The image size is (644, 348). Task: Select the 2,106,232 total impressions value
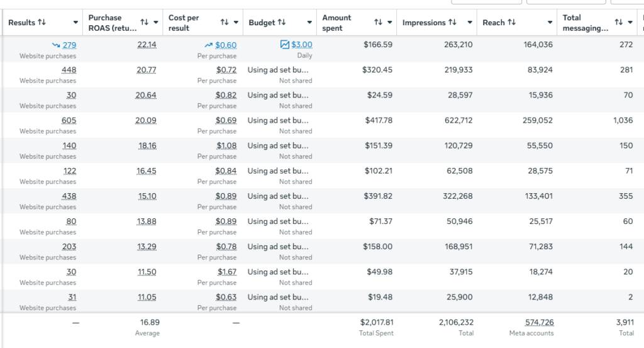point(457,323)
